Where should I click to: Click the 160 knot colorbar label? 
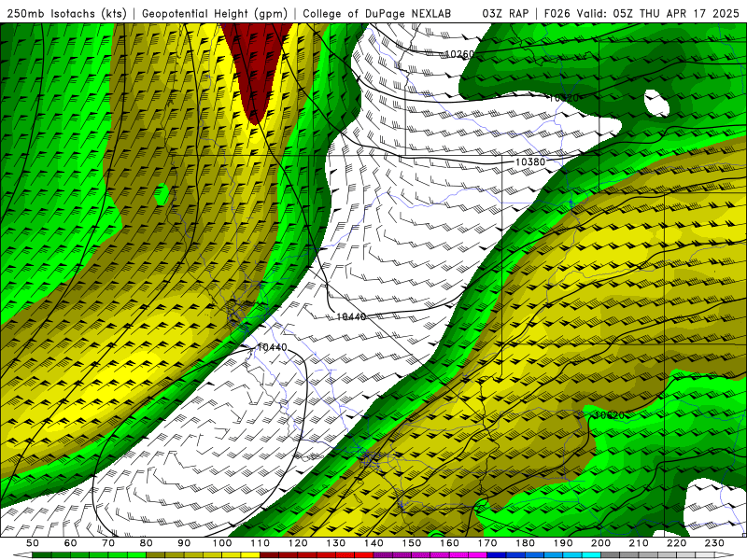coord(449,543)
